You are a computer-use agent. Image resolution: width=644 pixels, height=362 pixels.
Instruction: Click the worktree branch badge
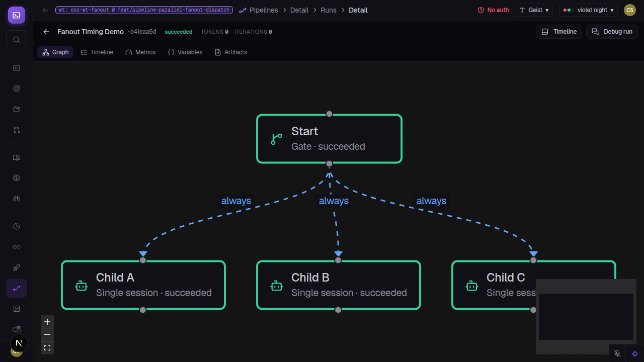[144, 10]
